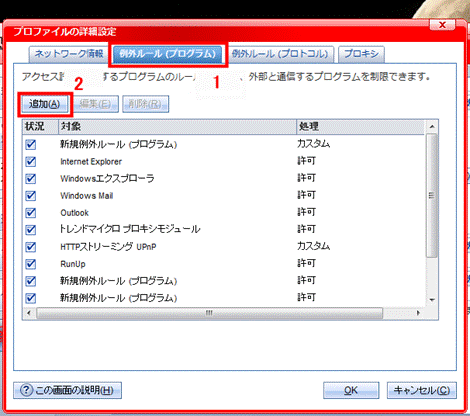Click 許可 in the Outlook row
The image size is (470, 416).
point(306,212)
